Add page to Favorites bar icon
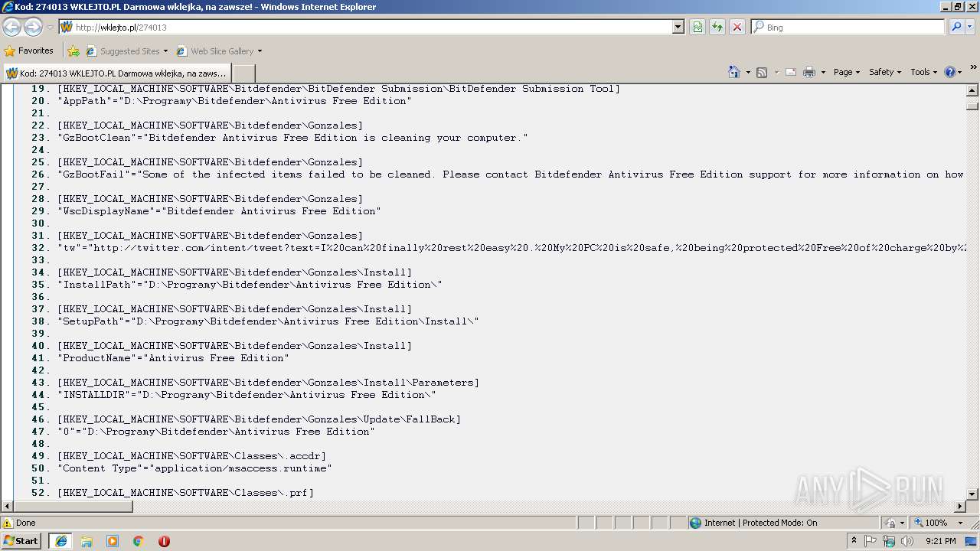Screen dimensions: 980x551 [x=73, y=51]
